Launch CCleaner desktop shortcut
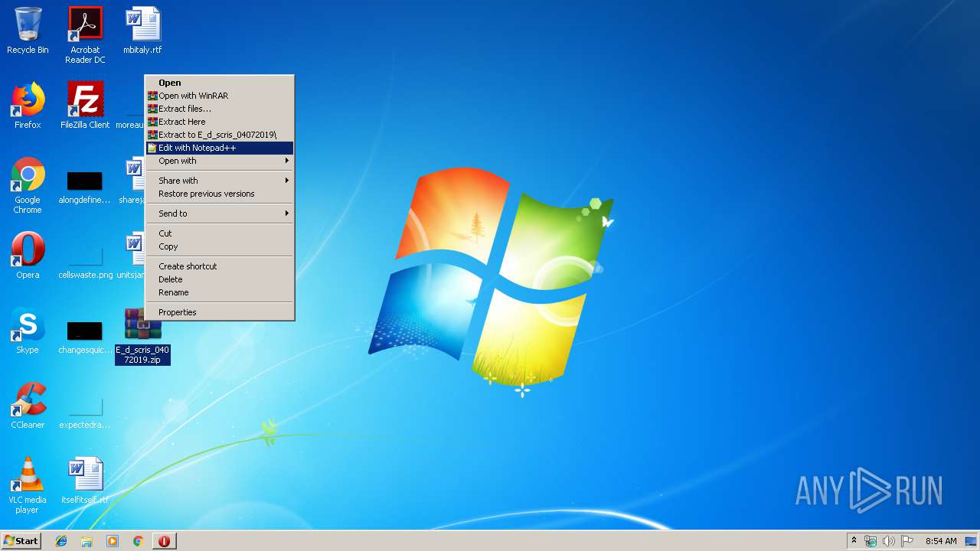Screen dimensions: 980x551 click(x=28, y=406)
